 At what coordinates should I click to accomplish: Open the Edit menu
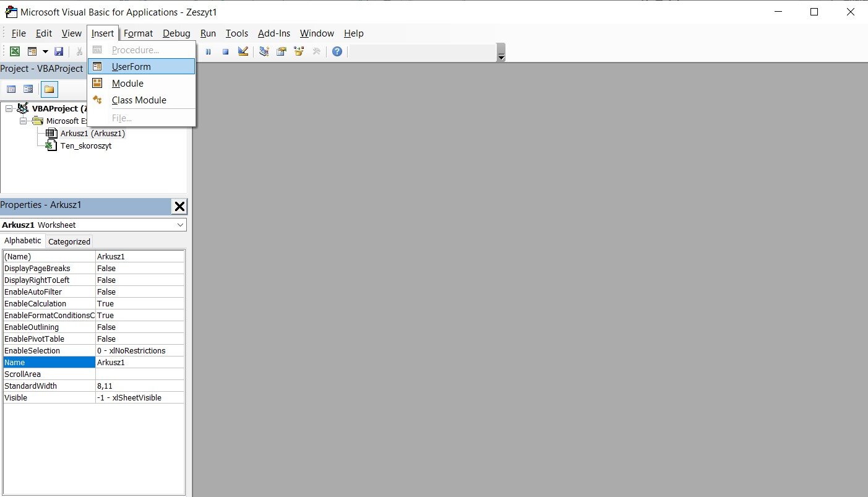[44, 33]
